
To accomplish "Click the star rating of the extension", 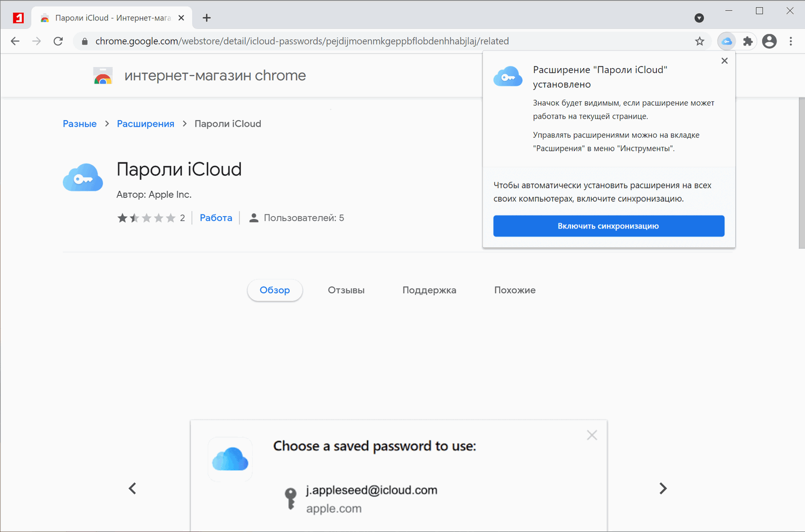I will click(147, 218).
